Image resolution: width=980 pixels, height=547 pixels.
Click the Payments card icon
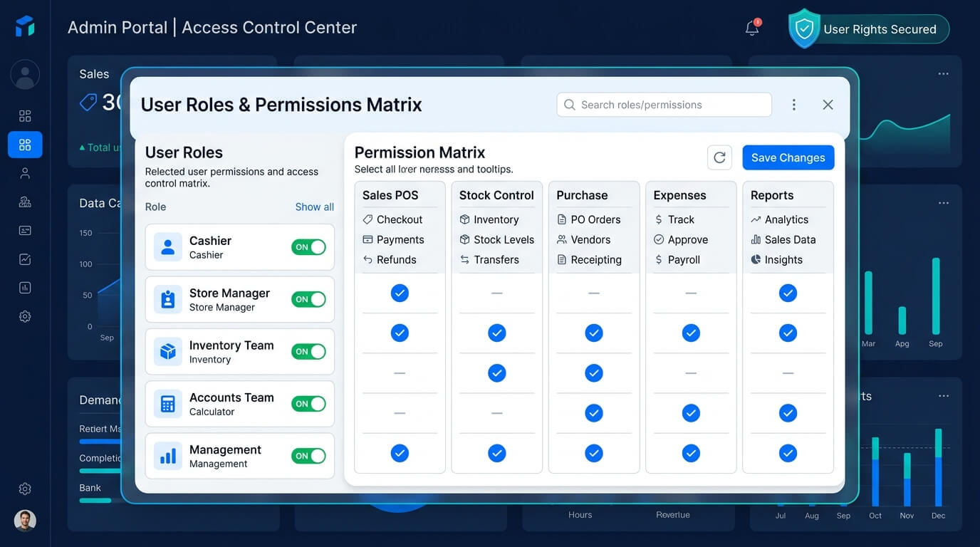[367, 239]
